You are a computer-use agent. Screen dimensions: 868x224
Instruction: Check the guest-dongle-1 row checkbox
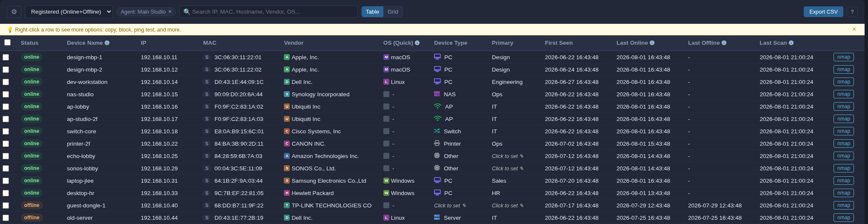[6, 205]
